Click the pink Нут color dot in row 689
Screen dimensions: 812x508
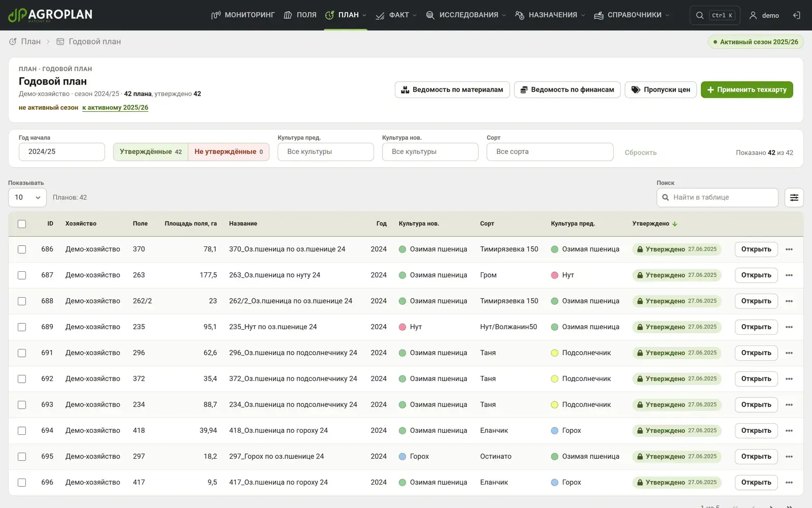click(x=402, y=327)
